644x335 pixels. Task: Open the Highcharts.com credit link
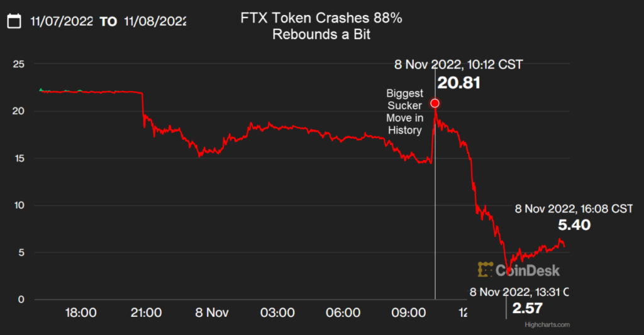(547, 325)
